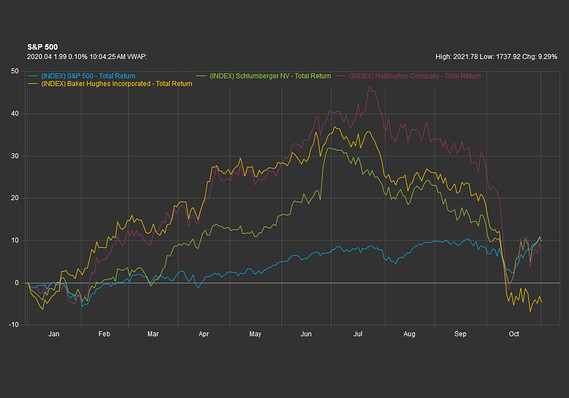
Task: Click the Sep label on the x-axis
Action: 460,334
